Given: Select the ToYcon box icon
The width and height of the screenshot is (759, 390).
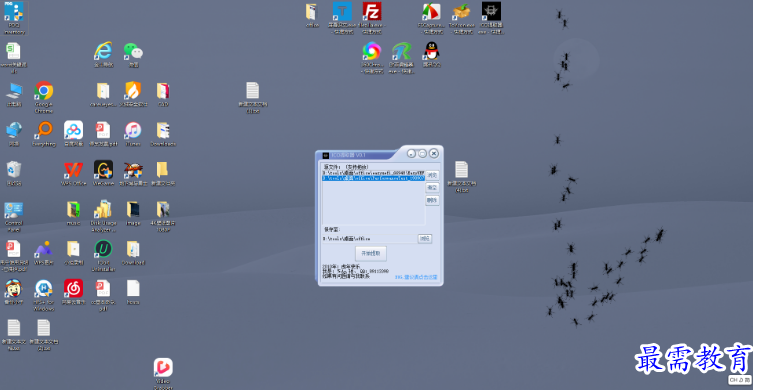Looking at the screenshot, I should click(x=461, y=11).
